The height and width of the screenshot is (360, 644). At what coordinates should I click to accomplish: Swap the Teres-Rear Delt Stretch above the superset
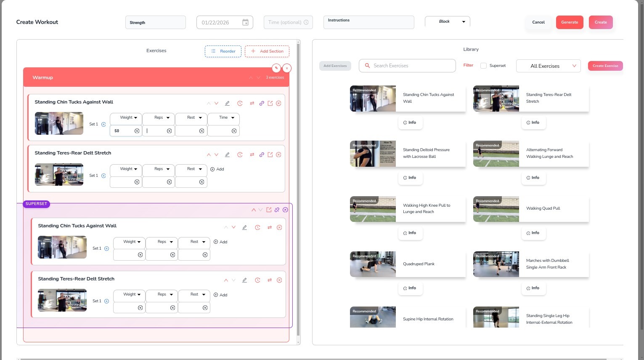tap(252, 155)
